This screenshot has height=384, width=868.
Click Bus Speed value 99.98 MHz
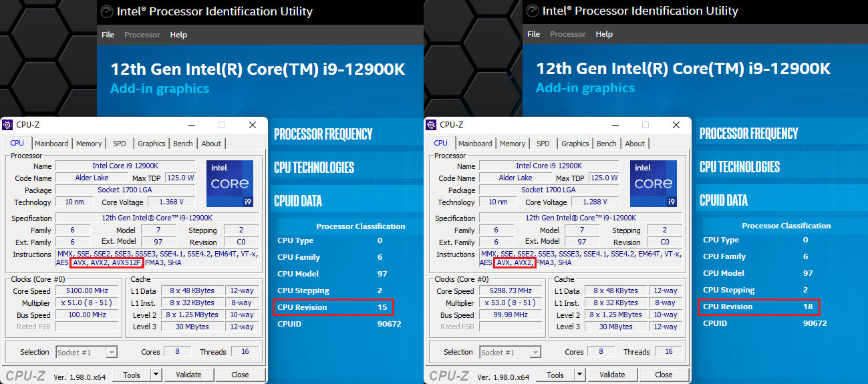click(x=509, y=315)
